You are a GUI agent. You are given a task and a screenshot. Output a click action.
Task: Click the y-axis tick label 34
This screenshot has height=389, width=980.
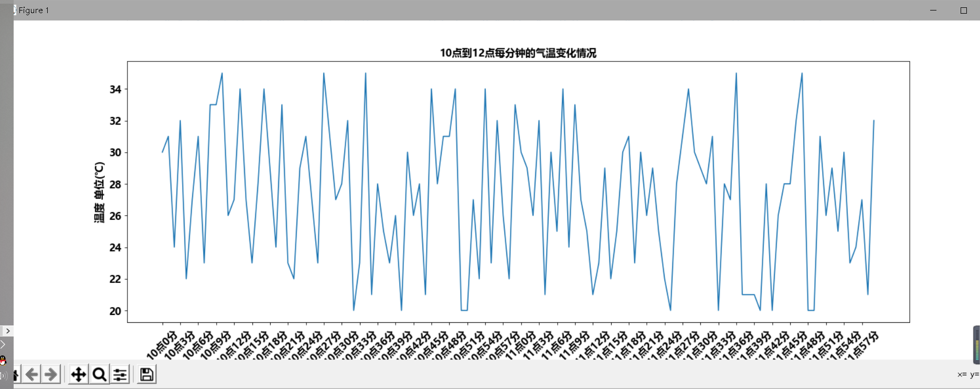click(115, 89)
